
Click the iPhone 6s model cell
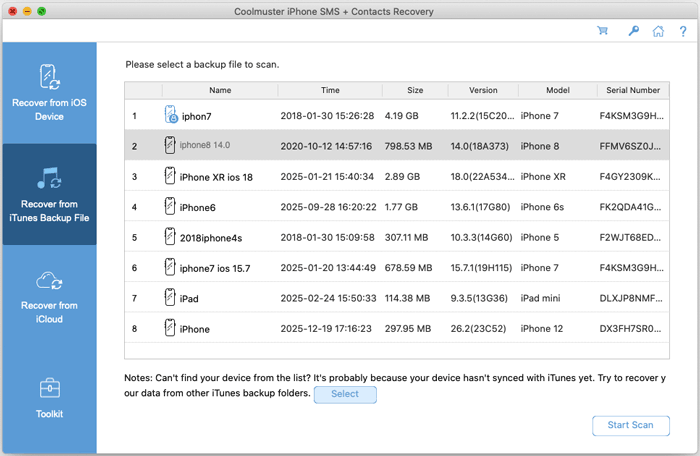(542, 207)
